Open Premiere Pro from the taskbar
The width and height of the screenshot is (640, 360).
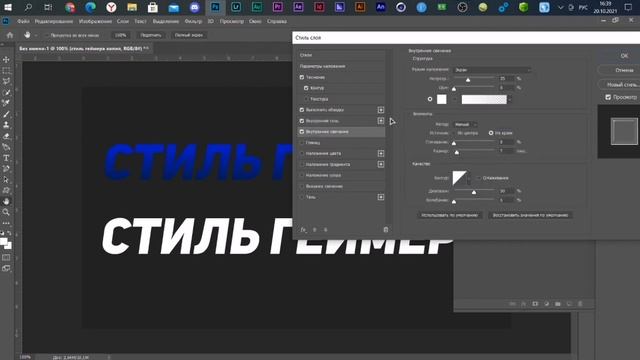click(x=278, y=7)
